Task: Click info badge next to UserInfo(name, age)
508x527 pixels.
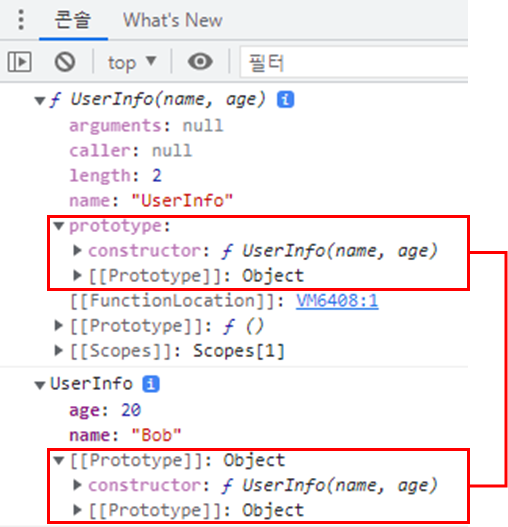Action: 285,99
